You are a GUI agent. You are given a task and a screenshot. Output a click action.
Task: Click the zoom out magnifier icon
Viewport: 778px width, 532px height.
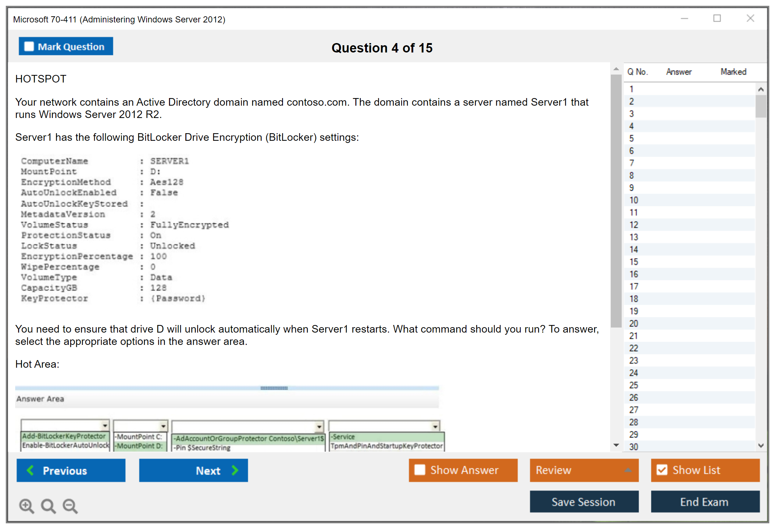[x=70, y=506]
